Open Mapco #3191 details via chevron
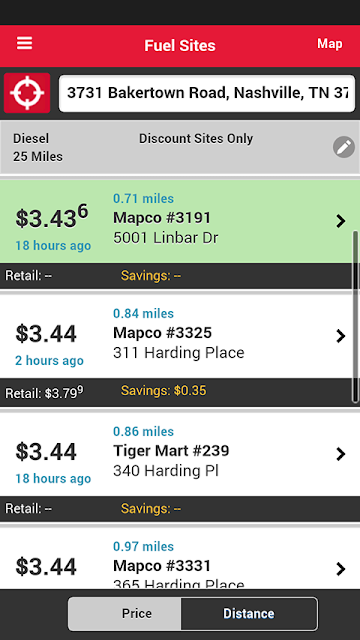Image resolution: width=360 pixels, height=640 pixels. 341,221
